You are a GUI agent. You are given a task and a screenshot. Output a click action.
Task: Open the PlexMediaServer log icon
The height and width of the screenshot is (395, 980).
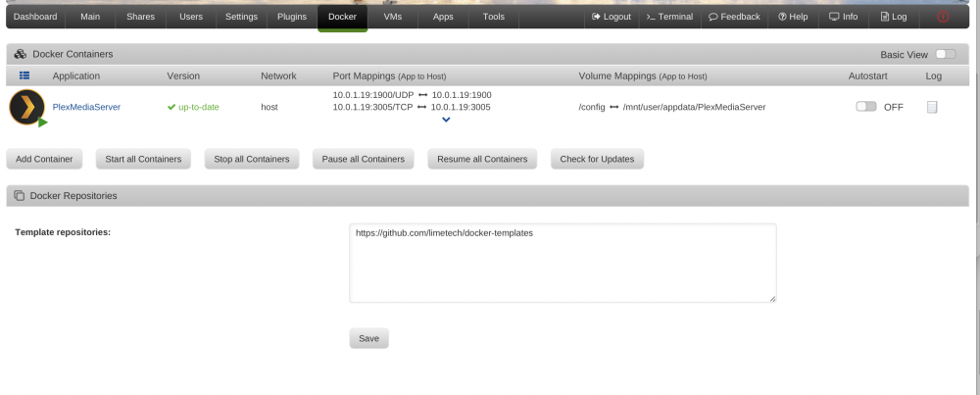tap(932, 107)
